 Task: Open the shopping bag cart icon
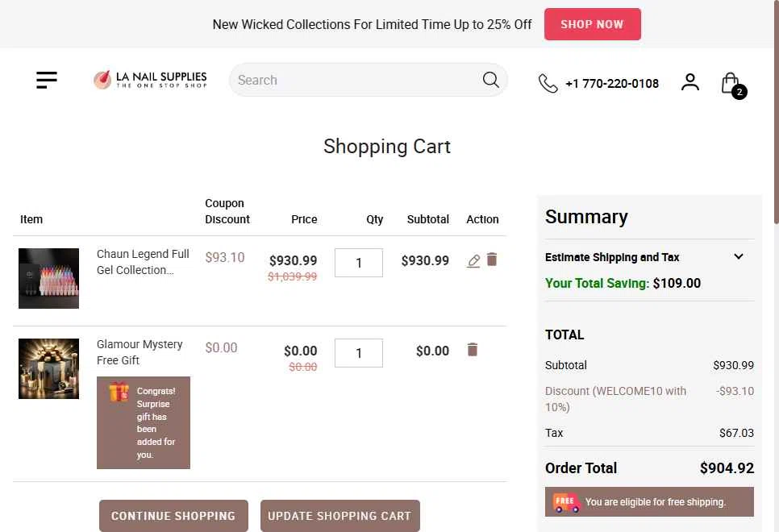[x=733, y=85]
